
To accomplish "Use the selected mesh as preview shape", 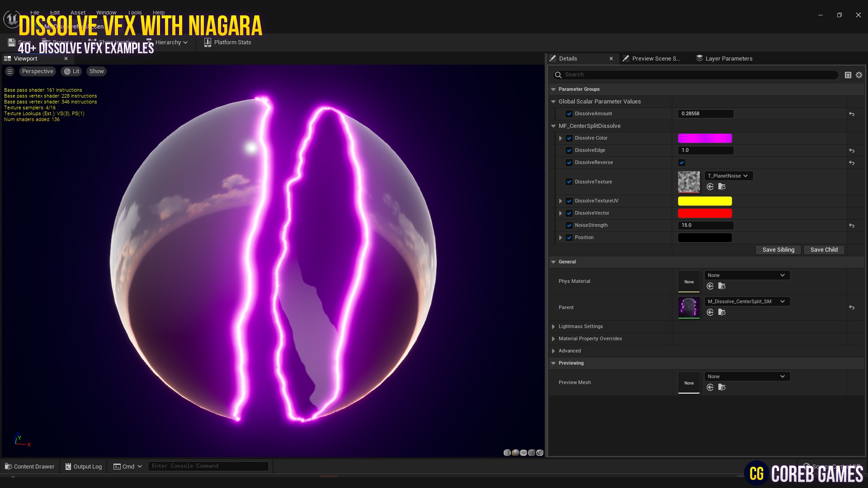I will tap(540, 453).
